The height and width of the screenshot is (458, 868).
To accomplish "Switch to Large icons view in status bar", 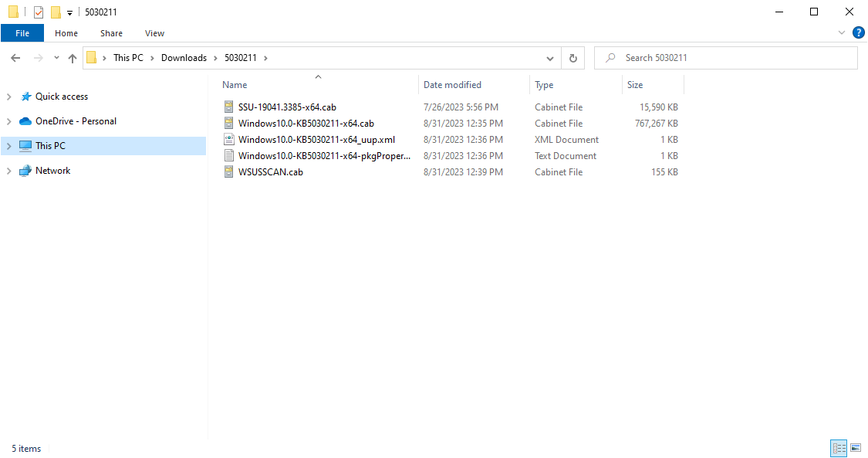I will pos(856,448).
